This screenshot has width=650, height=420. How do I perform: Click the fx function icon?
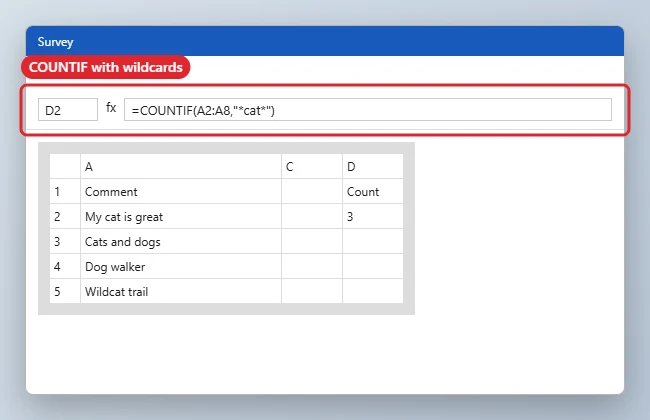click(x=111, y=108)
